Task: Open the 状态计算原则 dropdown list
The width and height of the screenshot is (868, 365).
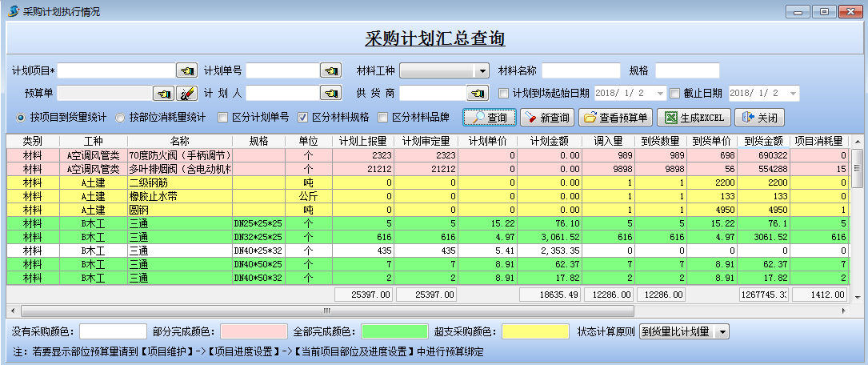Action: [722, 331]
